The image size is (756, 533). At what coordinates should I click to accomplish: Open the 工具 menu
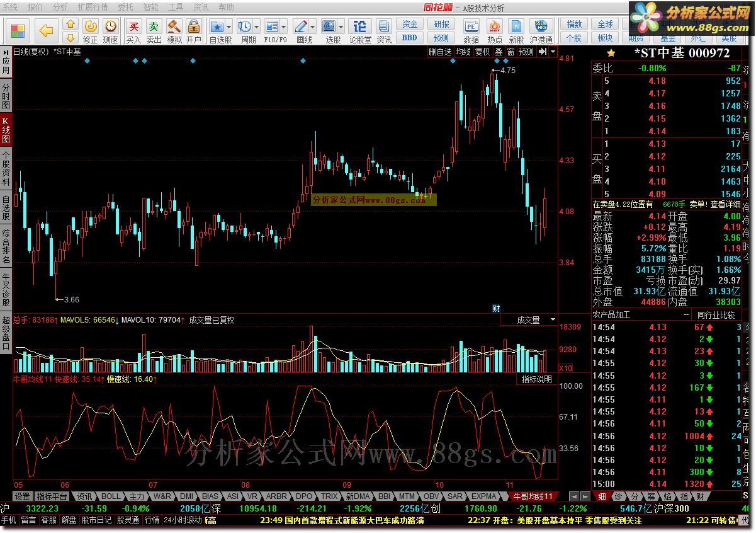coord(176,7)
